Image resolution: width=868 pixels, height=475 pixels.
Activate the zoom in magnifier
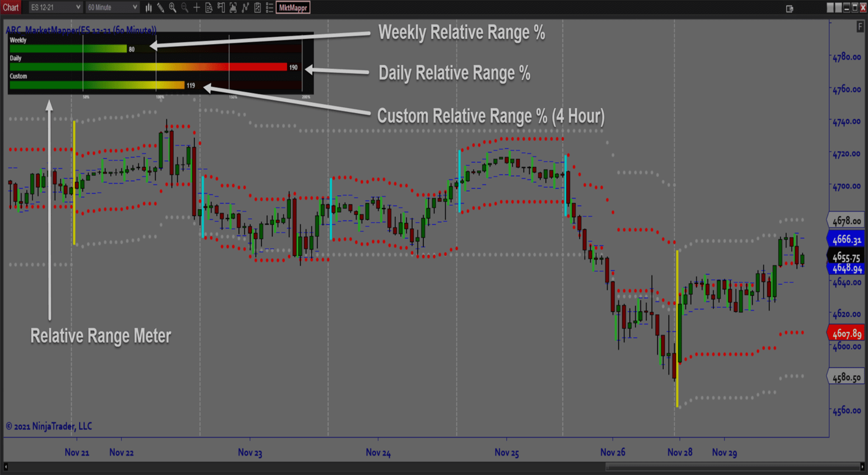[172, 8]
